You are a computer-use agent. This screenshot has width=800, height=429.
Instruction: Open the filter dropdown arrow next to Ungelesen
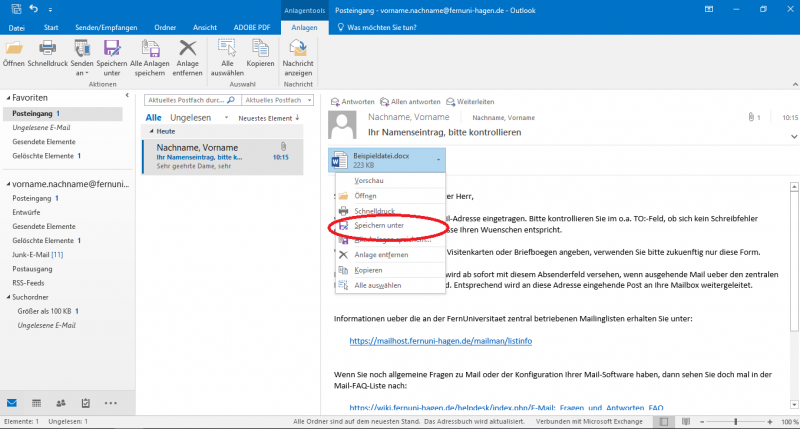pyautogui.click(x=227, y=118)
